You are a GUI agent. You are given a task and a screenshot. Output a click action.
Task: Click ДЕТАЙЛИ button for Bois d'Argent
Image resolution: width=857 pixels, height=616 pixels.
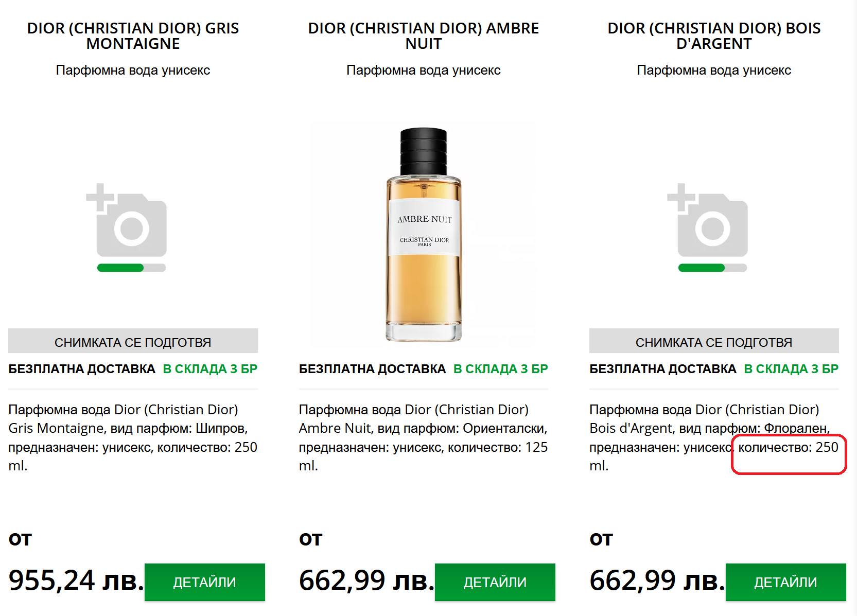[786, 582]
